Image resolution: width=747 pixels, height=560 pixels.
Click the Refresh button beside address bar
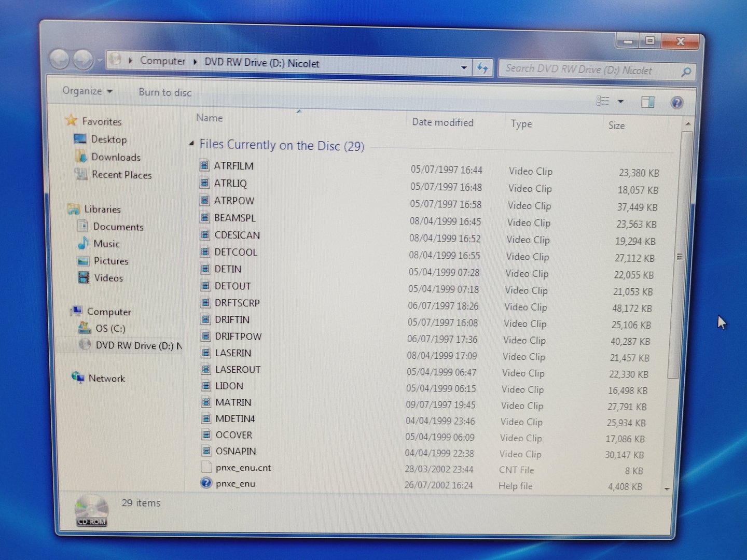[x=482, y=68]
